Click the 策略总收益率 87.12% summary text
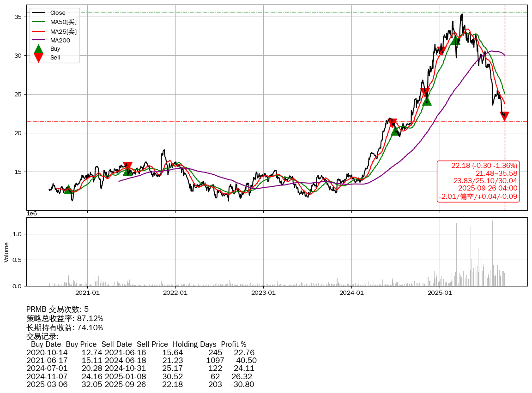Image resolution: width=532 pixels, height=393 pixels. (x=65, y=318)
